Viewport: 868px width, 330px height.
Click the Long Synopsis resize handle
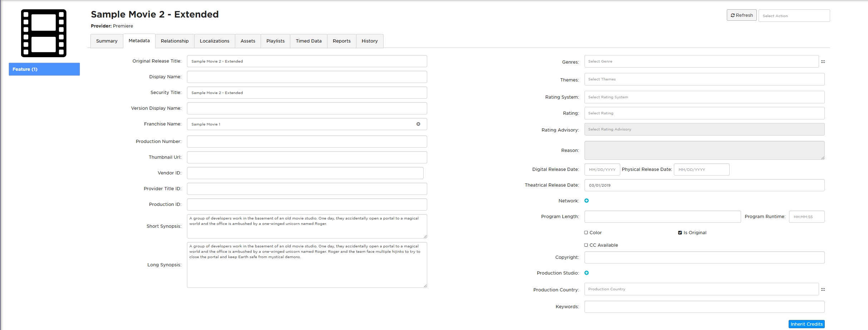click(x=425, y=286)
